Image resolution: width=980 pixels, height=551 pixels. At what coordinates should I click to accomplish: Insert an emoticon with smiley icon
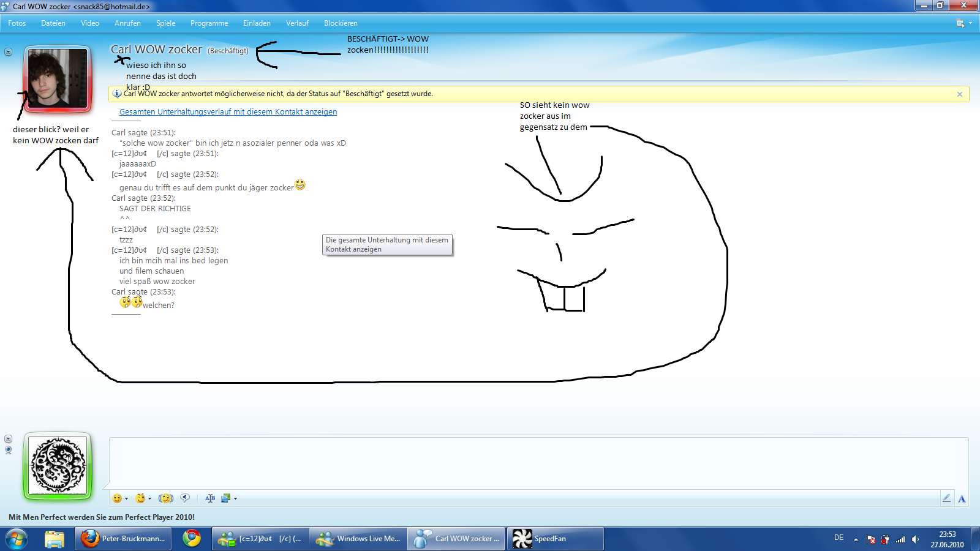(117, 498)
